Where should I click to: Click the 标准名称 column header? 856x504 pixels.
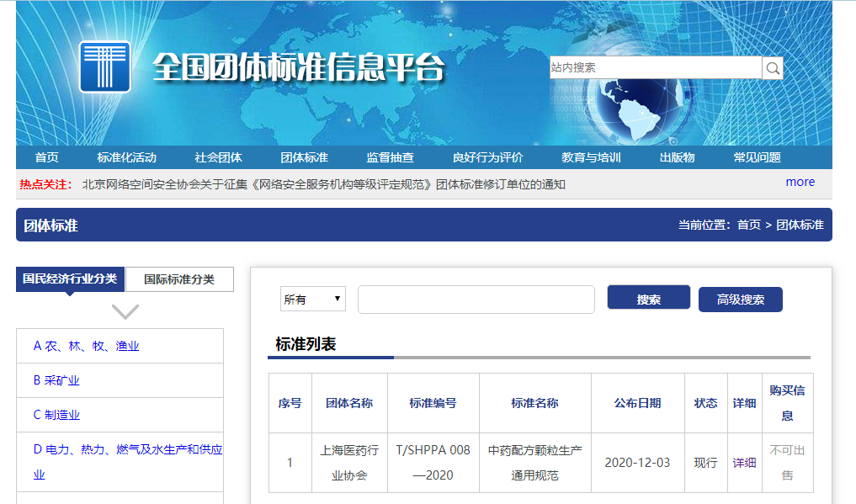click(535, 403)
